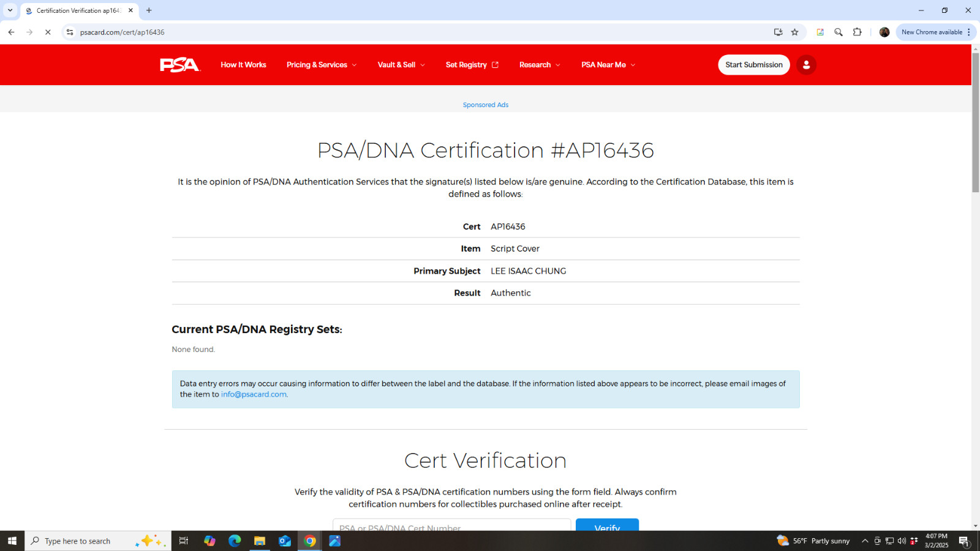Expand the Vault & Sell menu
Screen dimensions: 980x551
[401, 65]
